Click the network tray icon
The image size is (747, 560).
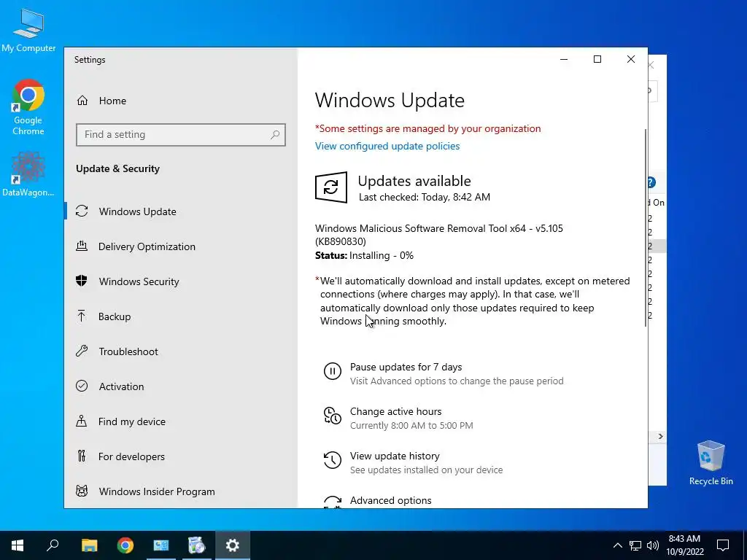click(x=635, y=545)
